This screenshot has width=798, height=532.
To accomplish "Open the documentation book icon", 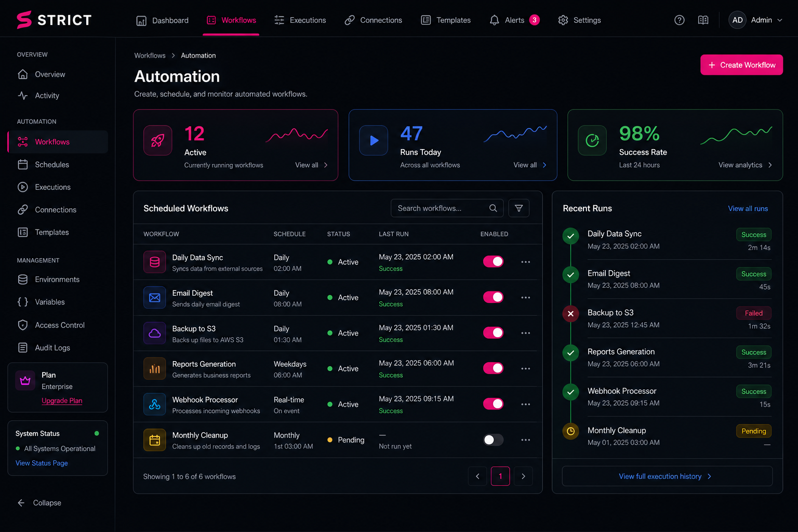I will 703,20.
